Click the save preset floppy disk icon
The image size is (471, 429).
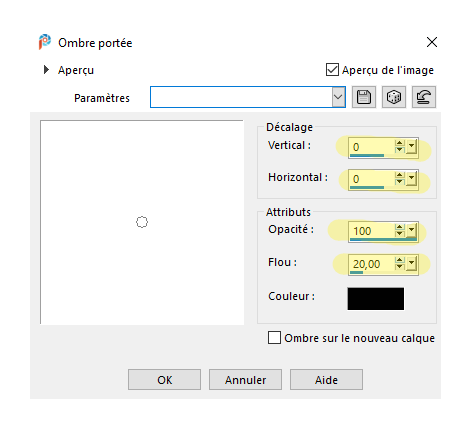(x=364, y=97)
